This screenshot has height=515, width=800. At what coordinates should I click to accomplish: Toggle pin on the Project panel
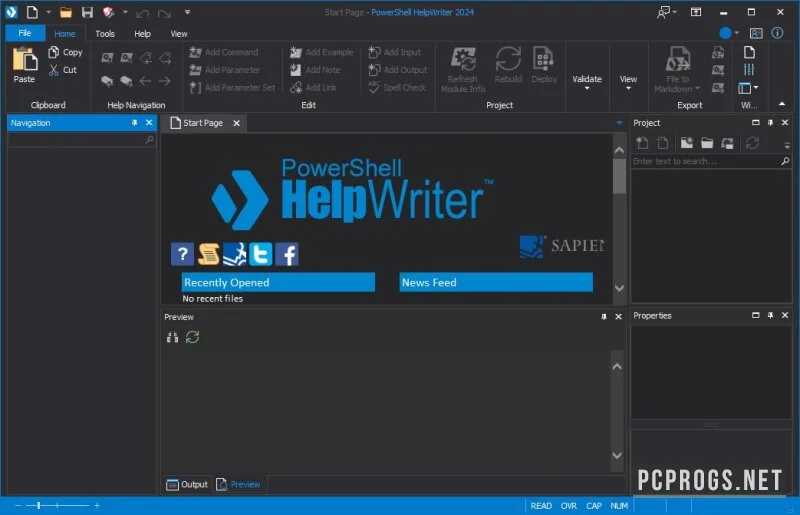[x=770, y=122]
